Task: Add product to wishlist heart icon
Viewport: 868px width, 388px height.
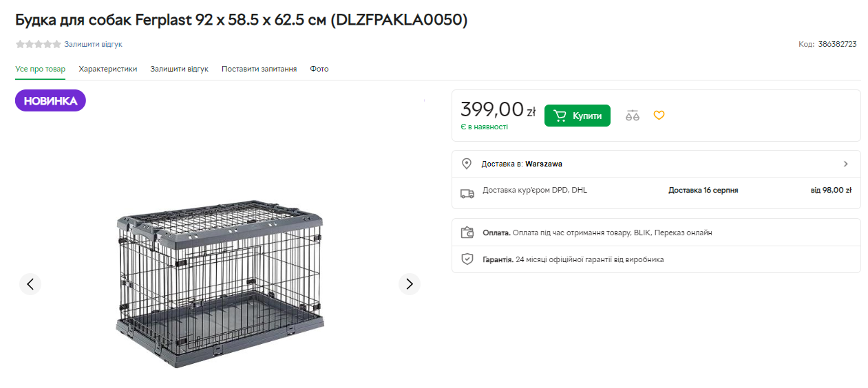Action: (x=659, y=116)
